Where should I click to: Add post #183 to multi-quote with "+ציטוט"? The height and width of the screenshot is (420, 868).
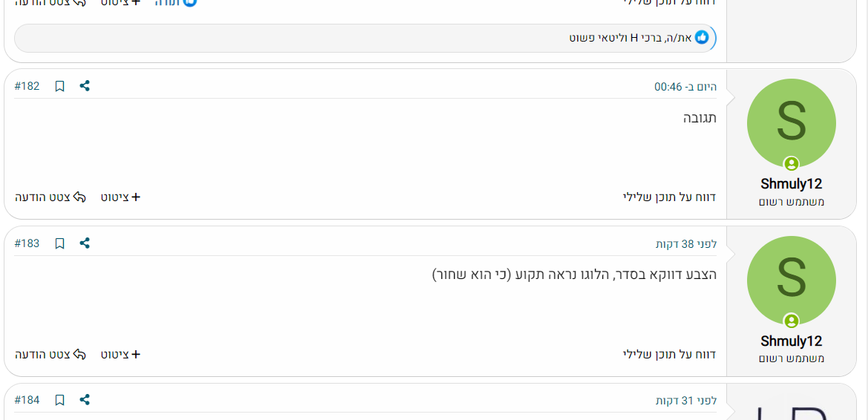121,355
